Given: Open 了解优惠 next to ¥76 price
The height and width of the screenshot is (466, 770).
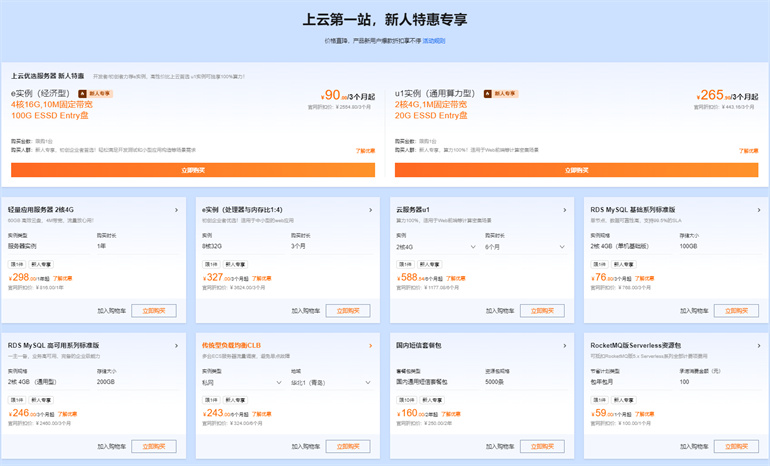Looking at the screenshot, I should (x=644, y=278).
